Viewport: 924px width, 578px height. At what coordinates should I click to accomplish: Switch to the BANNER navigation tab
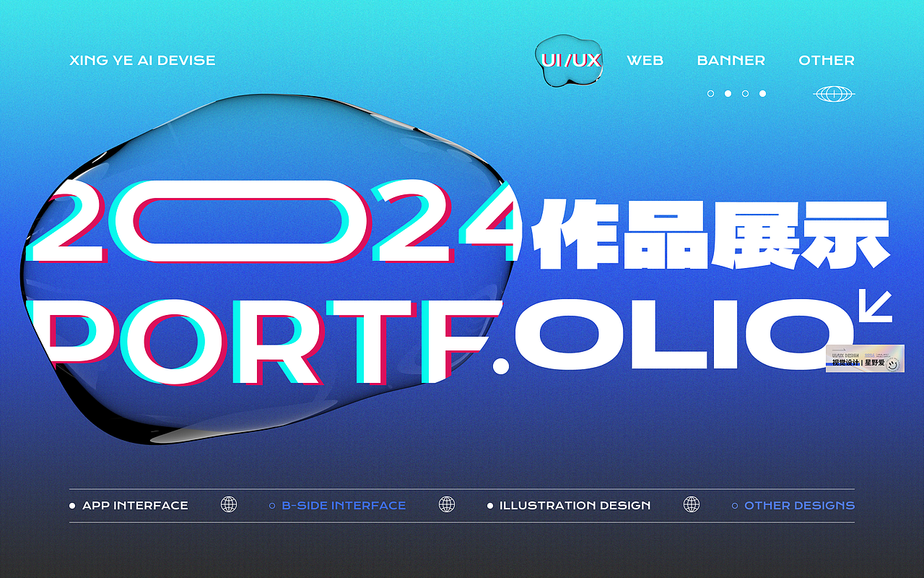coord(731,61)
